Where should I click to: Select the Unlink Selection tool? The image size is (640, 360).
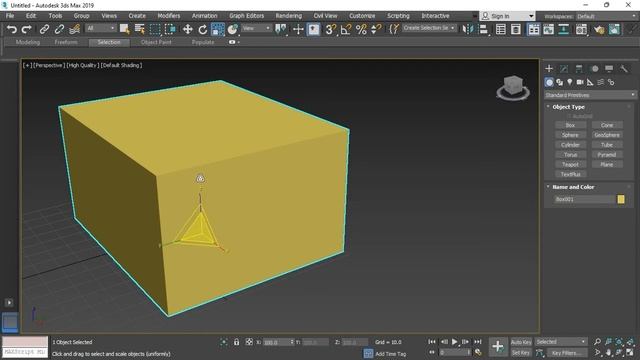tap(59, 29)
